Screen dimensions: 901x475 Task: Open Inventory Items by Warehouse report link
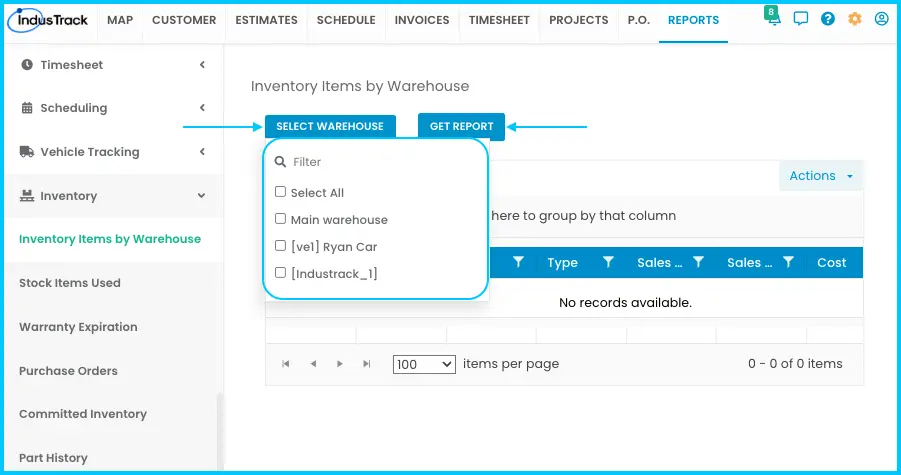[110, 239]
